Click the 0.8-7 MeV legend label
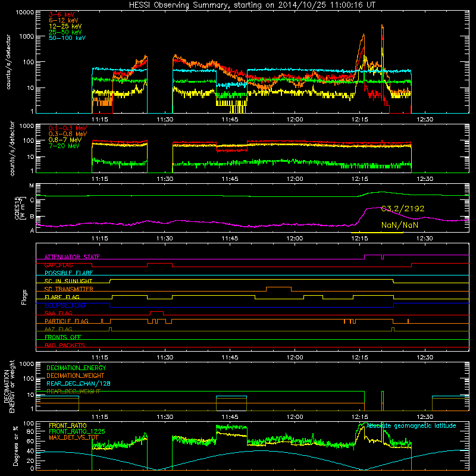476x476 pixels. click(x=65, y=140)
